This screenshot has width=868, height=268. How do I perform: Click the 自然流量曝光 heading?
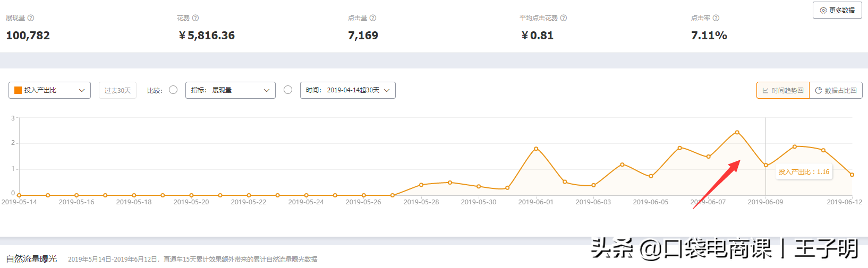coord(31,259)
